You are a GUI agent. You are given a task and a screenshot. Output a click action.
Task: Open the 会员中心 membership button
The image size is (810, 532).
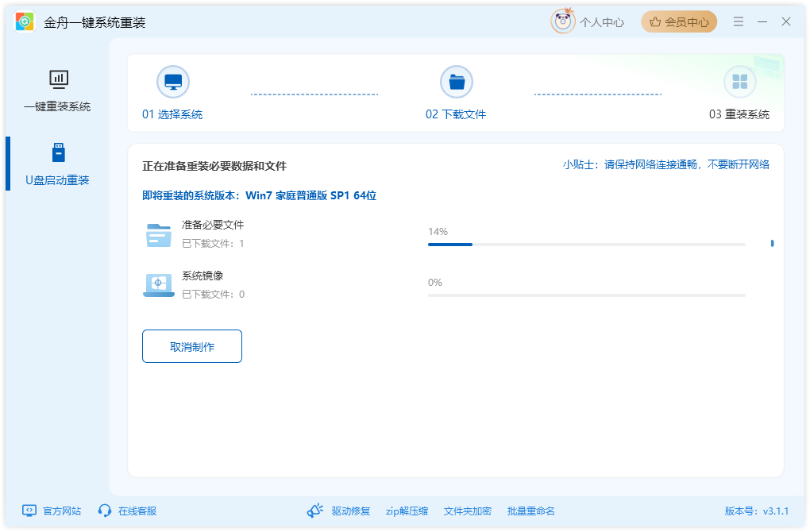(x=679, y=21)
